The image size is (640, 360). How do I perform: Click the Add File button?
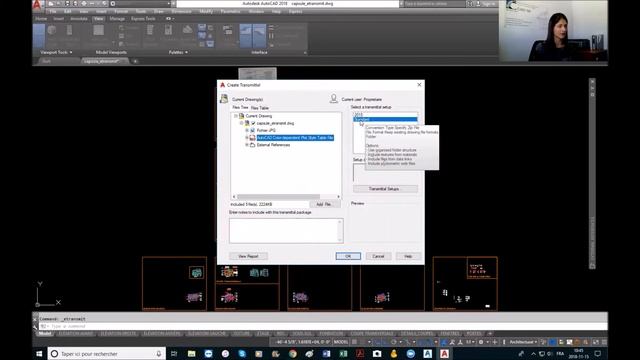click(324, 204)
